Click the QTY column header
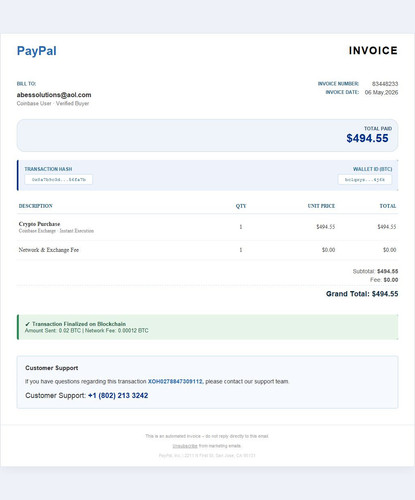Viewport: 415px width, 500px height. click(x=241, y=206)
